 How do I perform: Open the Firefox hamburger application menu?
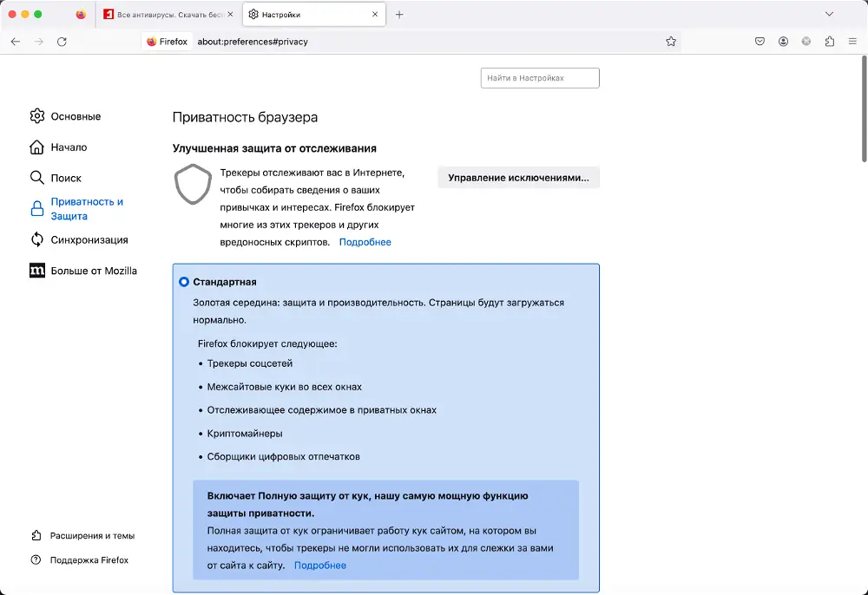852,41
